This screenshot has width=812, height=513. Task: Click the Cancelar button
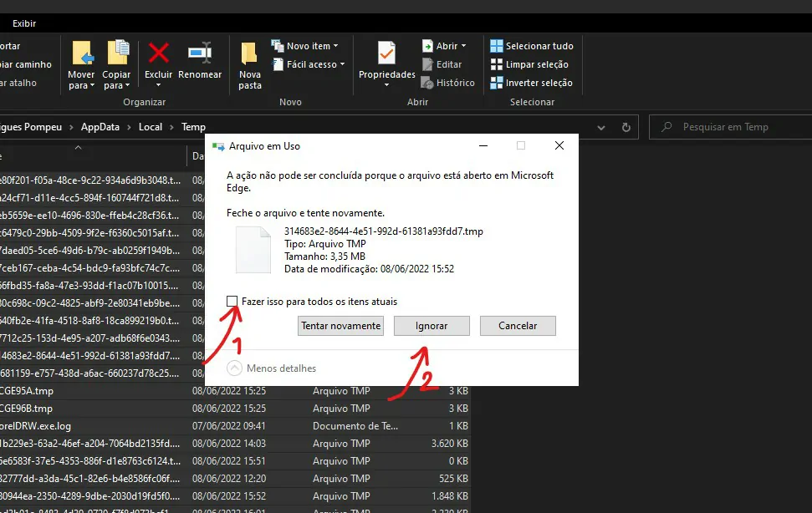tap(518, 326)
